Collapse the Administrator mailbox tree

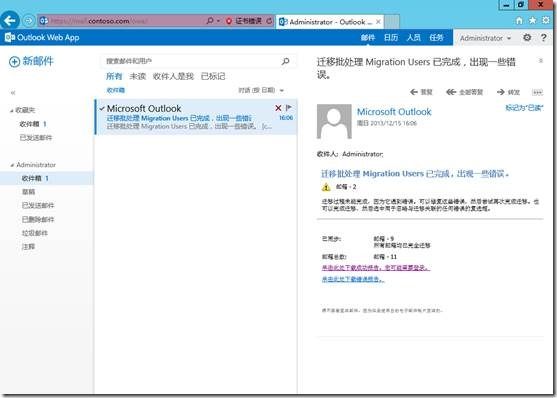click(12, 165)
